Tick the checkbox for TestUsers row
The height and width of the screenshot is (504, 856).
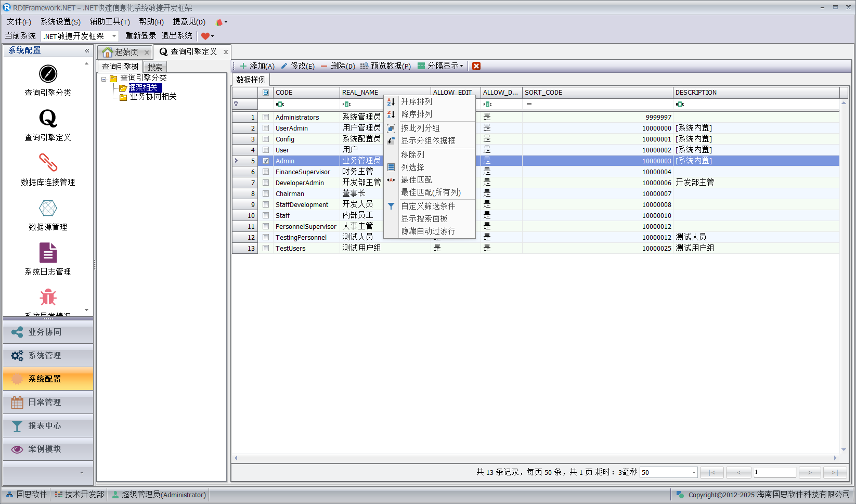tap(266, 249)
